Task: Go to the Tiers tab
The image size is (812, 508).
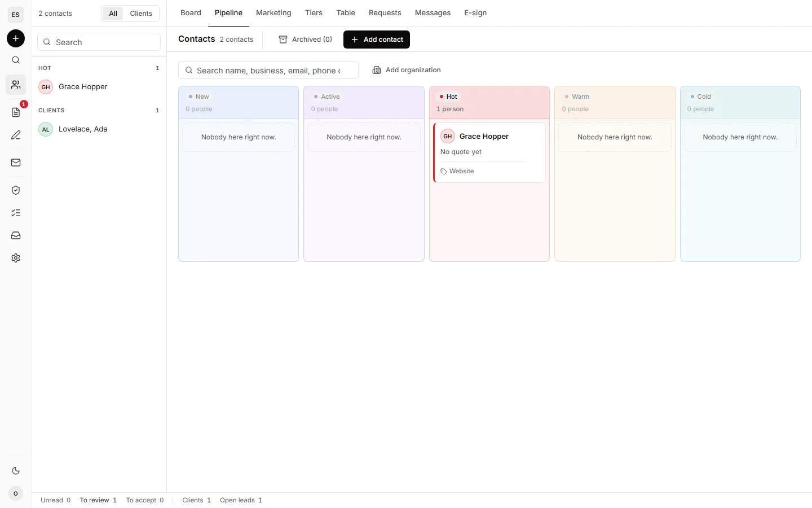Action: tap(314, 13)
